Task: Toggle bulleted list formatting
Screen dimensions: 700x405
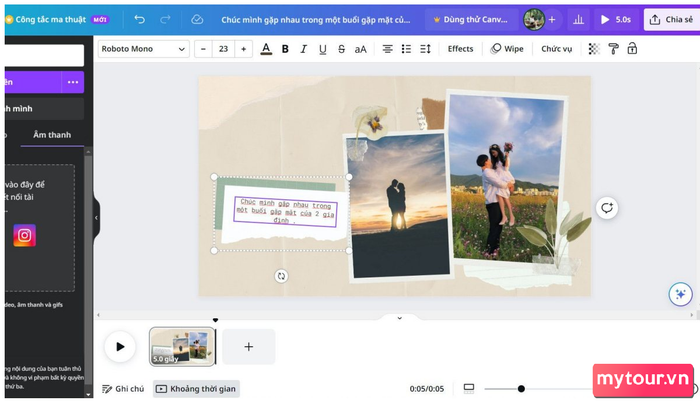Action: 406,49
